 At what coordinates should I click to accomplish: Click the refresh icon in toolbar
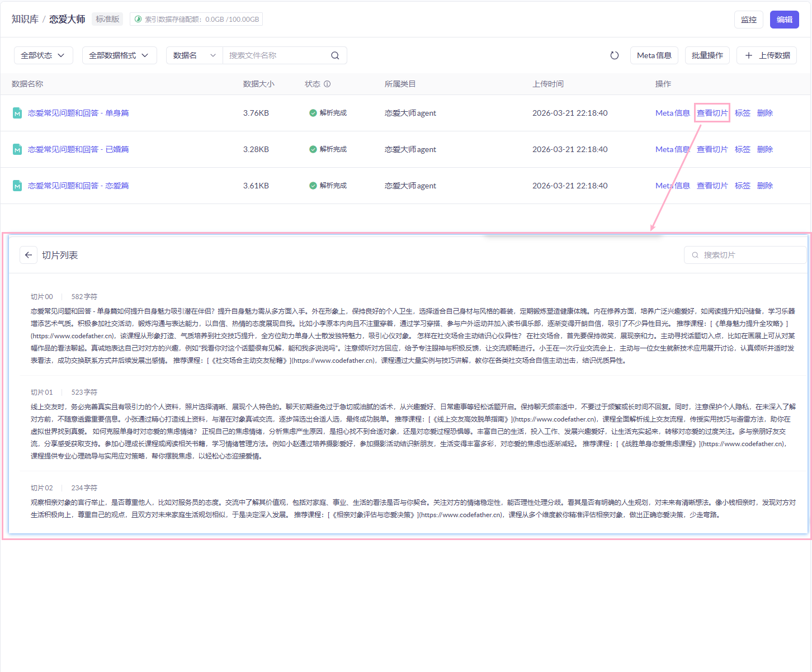pos(614,55)
